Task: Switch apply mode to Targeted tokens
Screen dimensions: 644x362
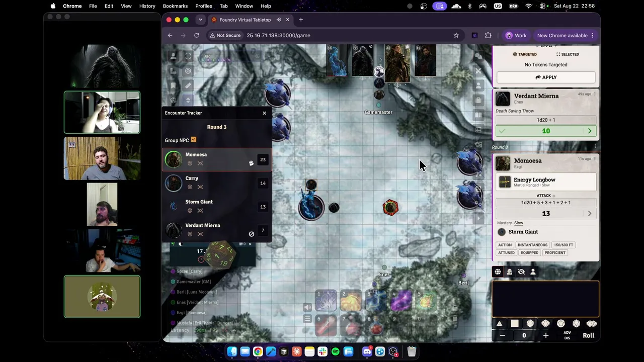Action: tap(524, 54)
